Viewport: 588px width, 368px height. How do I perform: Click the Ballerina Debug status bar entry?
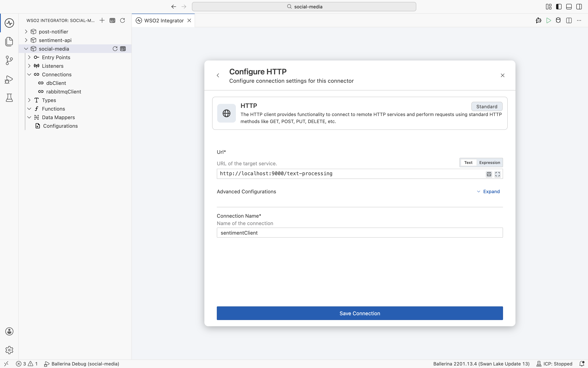tap(82, 364)
